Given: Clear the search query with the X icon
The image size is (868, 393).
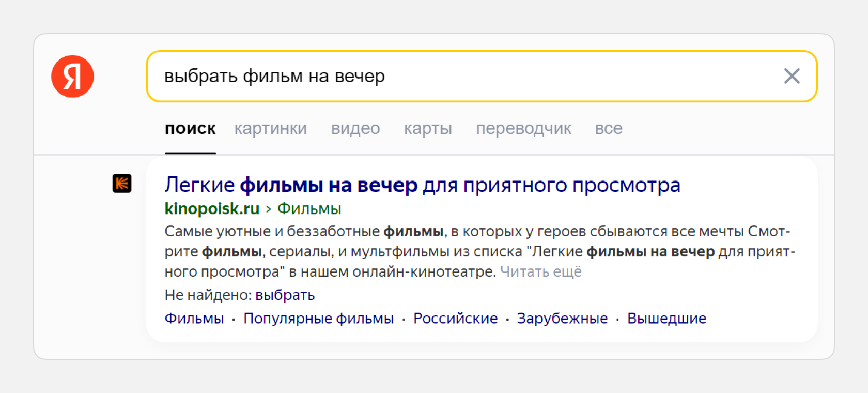Looking at the screenshot, I should (792, 76).
